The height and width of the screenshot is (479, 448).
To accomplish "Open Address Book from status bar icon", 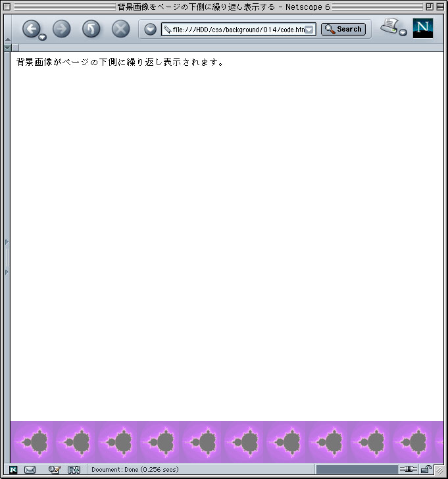I will [x=74, y=470].
